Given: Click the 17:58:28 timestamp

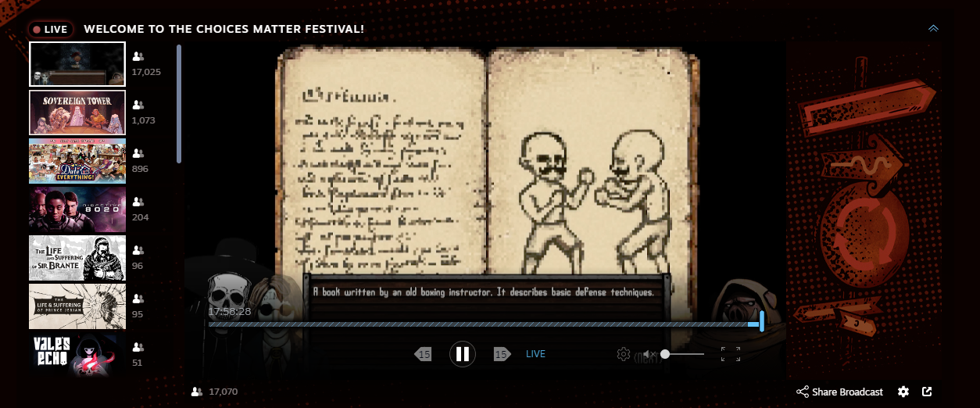Looking at the screenshot, I should pyautogui.click(x=230, y=312).
